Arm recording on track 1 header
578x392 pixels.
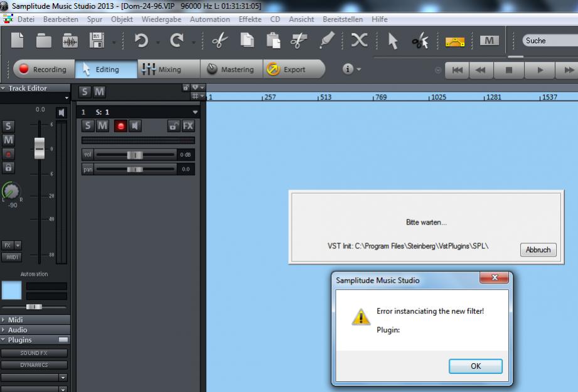(x=120, y=126)
